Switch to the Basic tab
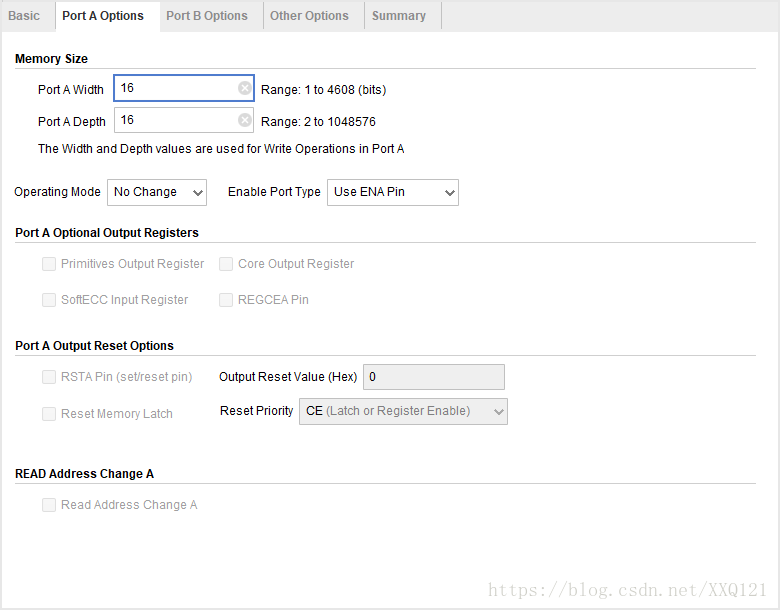Viewport: 780px width, 610px height. coord(24,16)
